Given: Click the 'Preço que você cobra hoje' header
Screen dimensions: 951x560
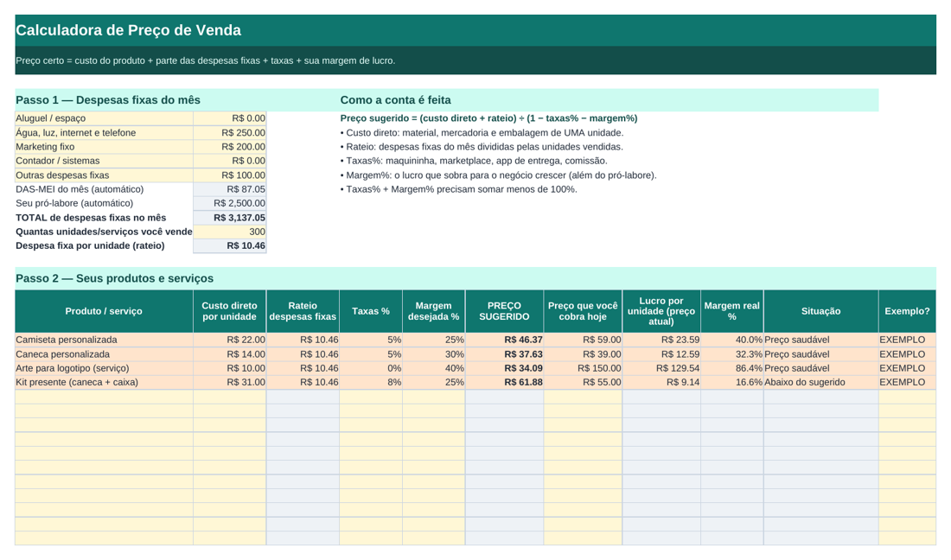Looking at the screenshot, I should 583,311.
